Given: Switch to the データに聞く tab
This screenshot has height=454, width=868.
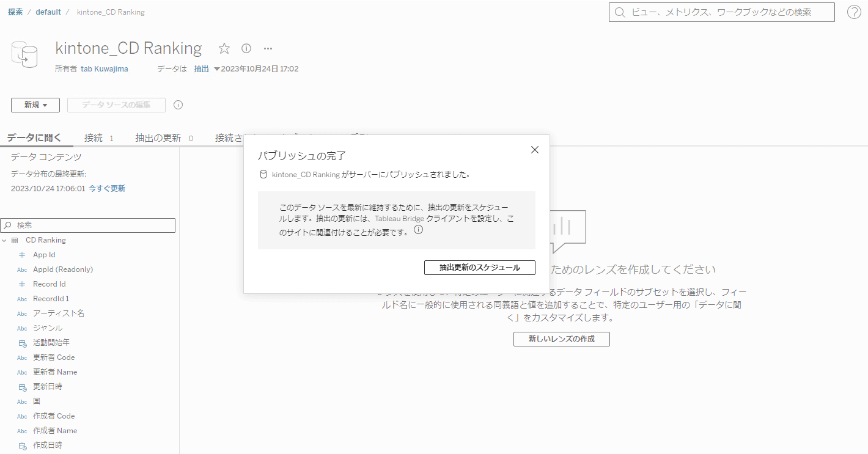Looking at the screenshot, I should point(34,138).
